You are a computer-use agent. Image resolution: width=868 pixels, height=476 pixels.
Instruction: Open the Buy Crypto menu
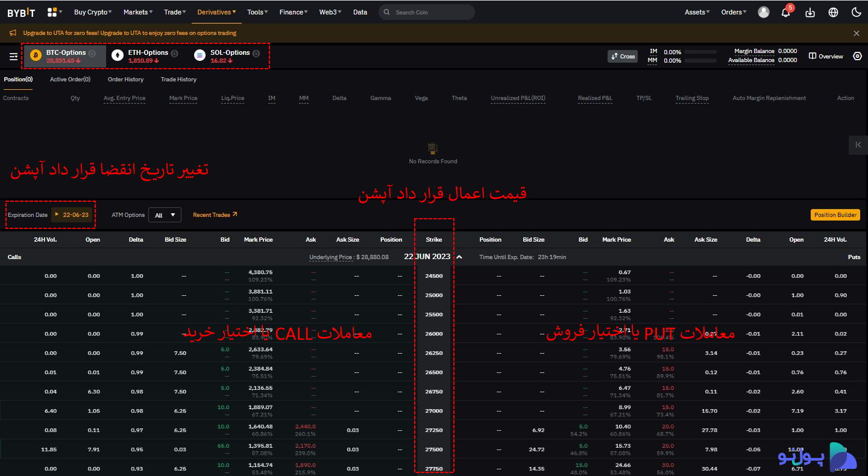coord(93,12)
